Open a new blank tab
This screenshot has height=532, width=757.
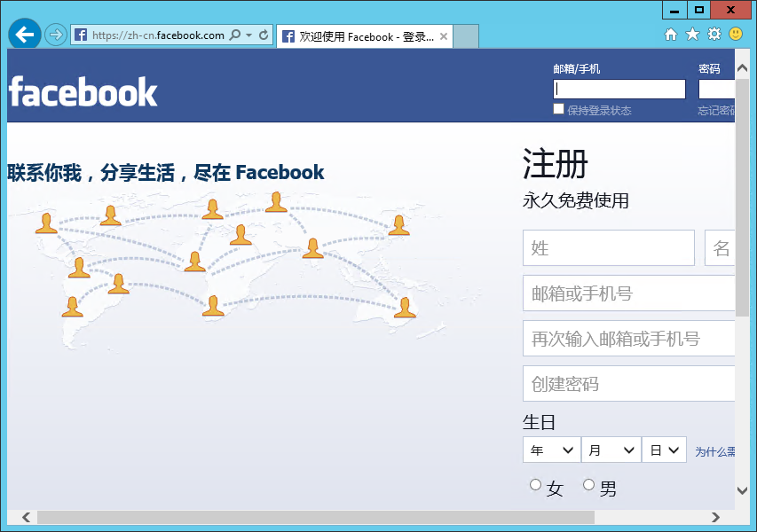pyautogui.click(x=466, y=36)
